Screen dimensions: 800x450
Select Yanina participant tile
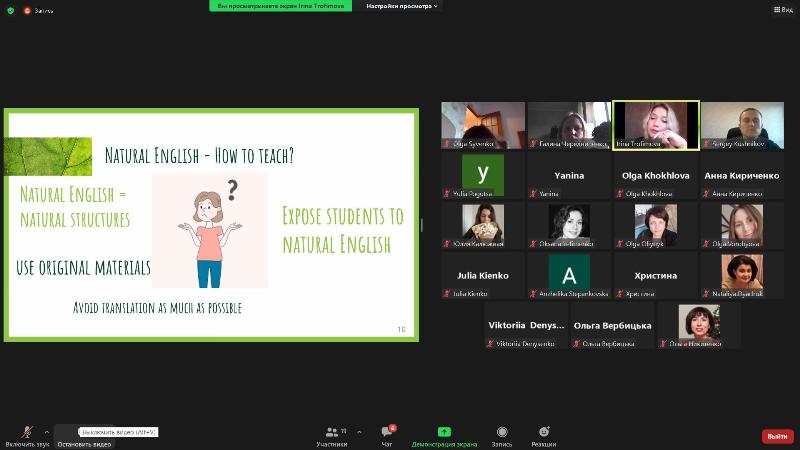569,176
